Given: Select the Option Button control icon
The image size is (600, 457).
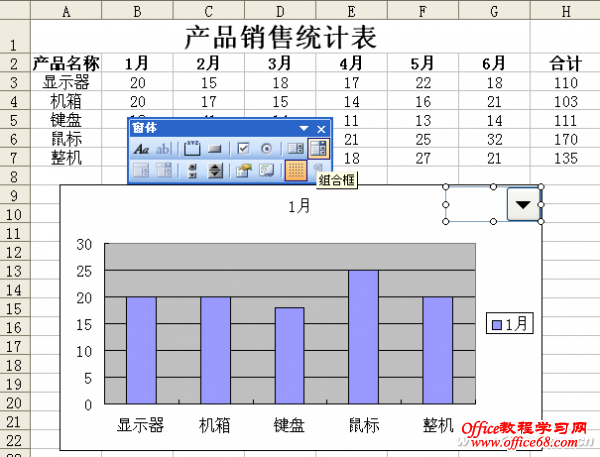Looking at the screenshot, I should pyautogui.click(x=266, y=149).
